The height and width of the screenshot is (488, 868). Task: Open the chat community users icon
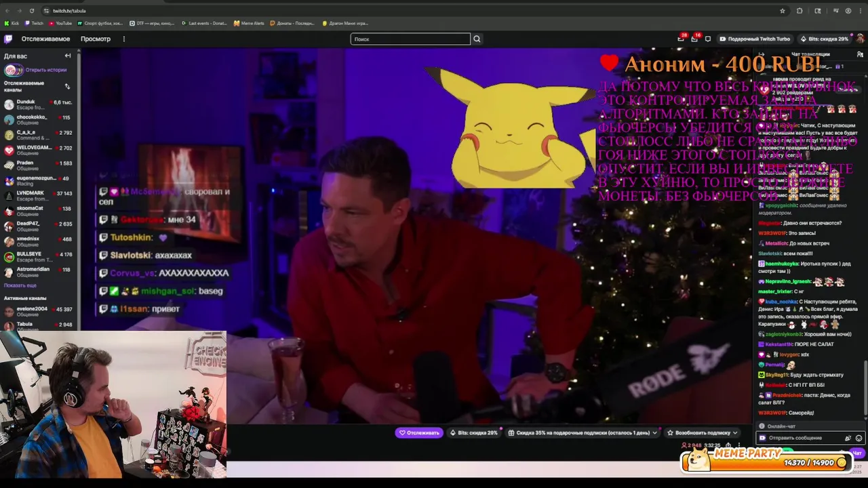[x=860, y=54]
